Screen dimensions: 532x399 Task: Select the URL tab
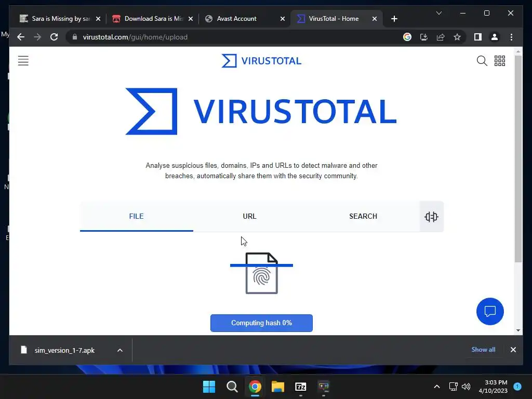coord(250,216)
